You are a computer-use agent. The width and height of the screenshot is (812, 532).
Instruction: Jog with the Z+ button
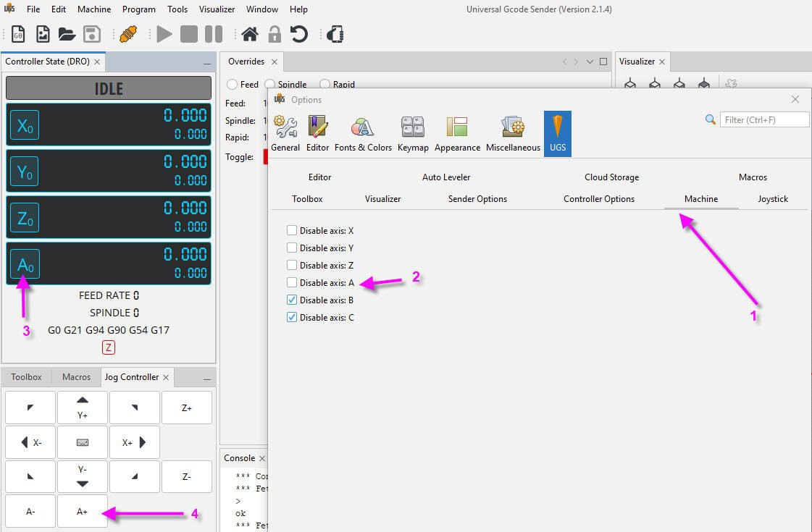(x=186, y=408)
